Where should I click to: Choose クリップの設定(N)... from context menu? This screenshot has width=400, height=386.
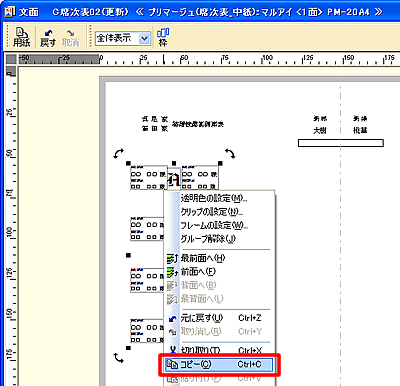coord(212,212)
